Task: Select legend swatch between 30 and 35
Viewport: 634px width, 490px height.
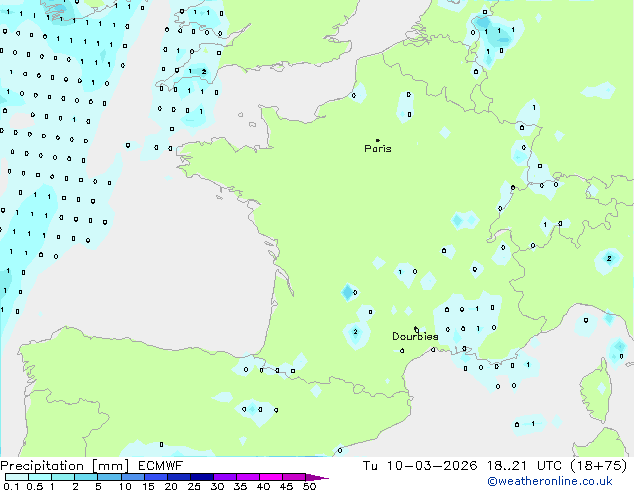Action: pos(224,477)
